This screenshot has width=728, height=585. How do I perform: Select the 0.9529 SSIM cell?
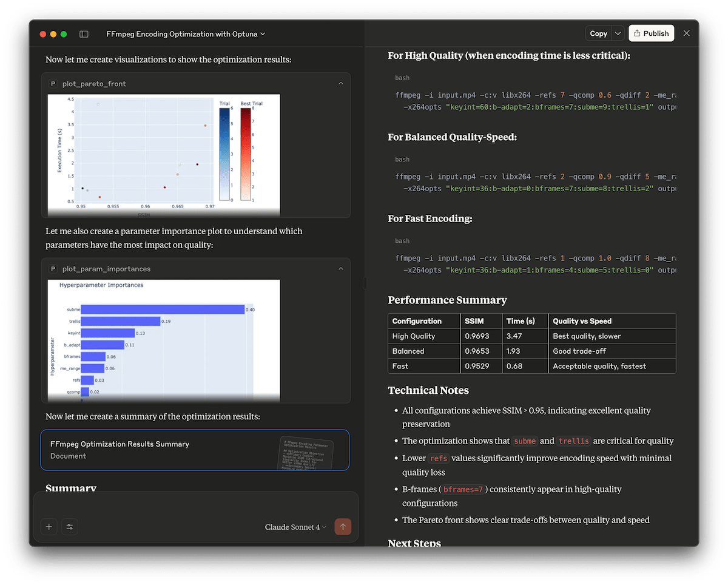(480, 366)
